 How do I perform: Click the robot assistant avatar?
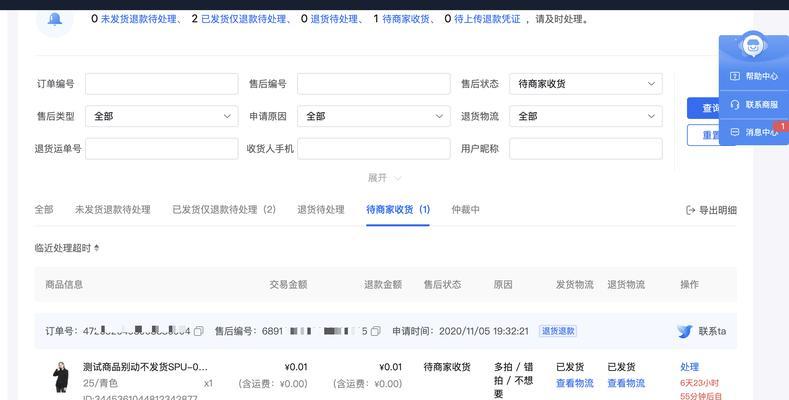point(753,46)
